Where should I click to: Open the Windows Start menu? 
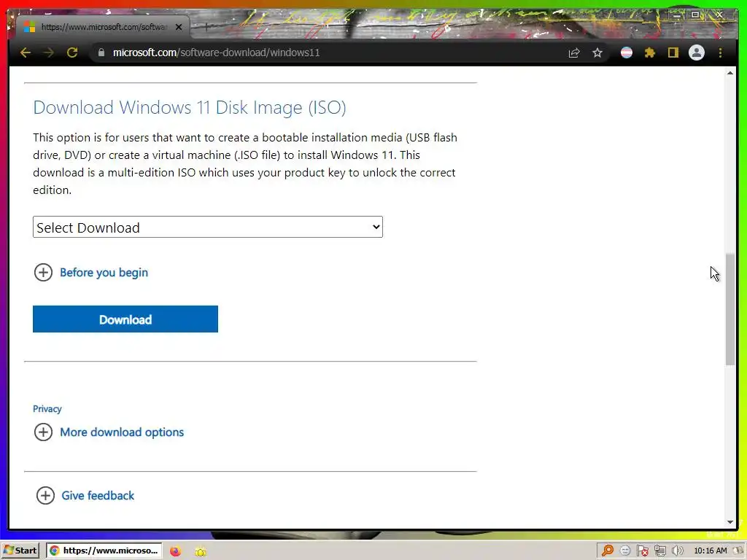(20, 551)
